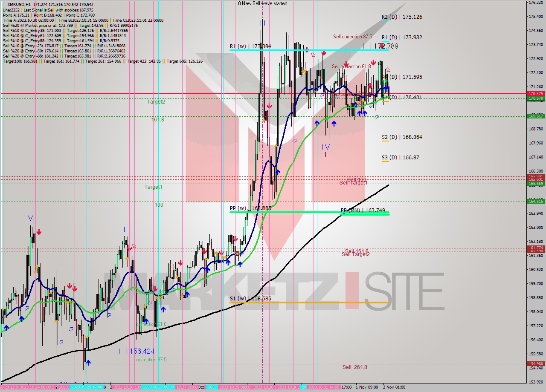This screenshot has height=392, width=546.
Task: Click the blue '| | | 156.424' label
Action: [x=136, y=351]
